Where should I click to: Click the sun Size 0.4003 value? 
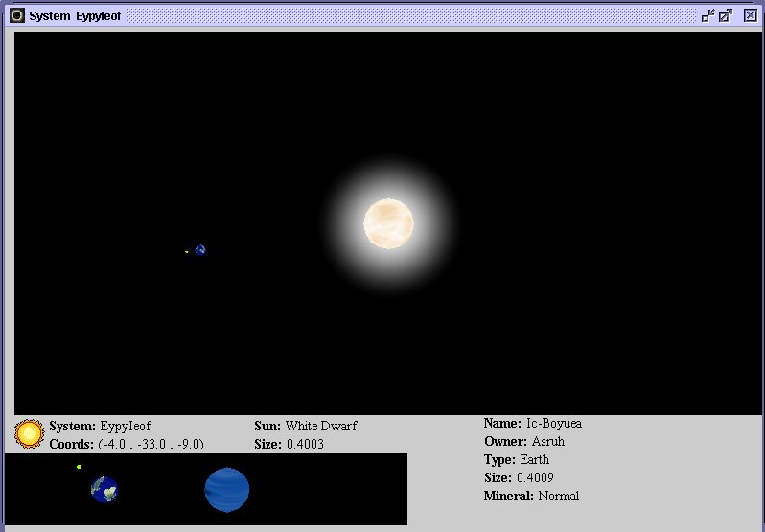pyautogui.click(x=305, y=444)
